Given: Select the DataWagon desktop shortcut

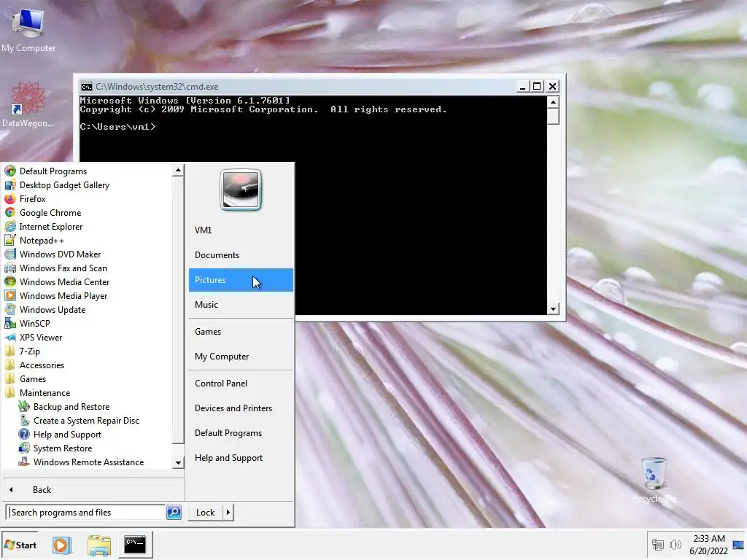Looking at the screenshot, I should (28, 104).
